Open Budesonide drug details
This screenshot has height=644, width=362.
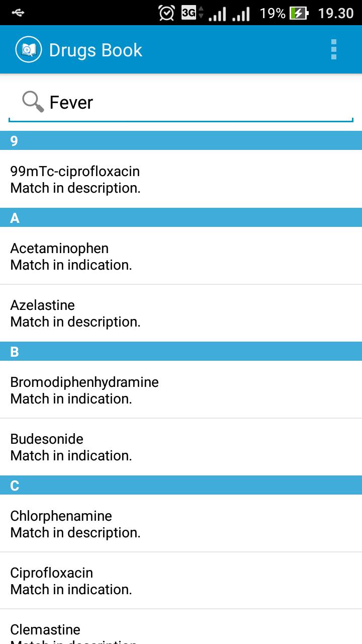pyautogui.click(x=181, y=447)
